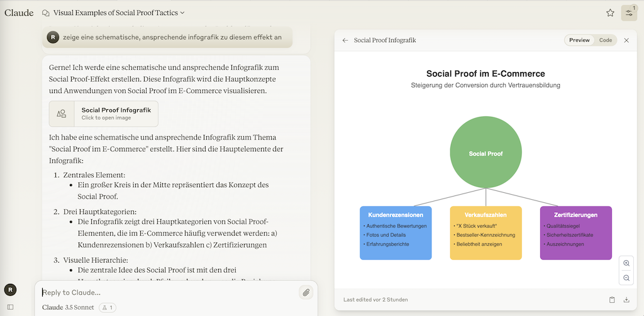Star this conversation

pyautogui.click(x=610, y=13)
